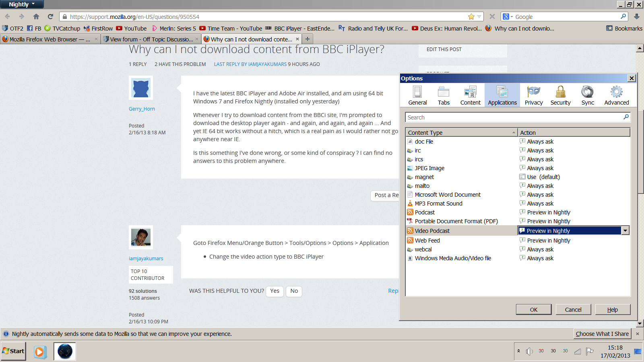Viewport: 644px width, 362px height.
Task: Select Windows Media Audio/Video file row
Action: [x=518, y=258]
